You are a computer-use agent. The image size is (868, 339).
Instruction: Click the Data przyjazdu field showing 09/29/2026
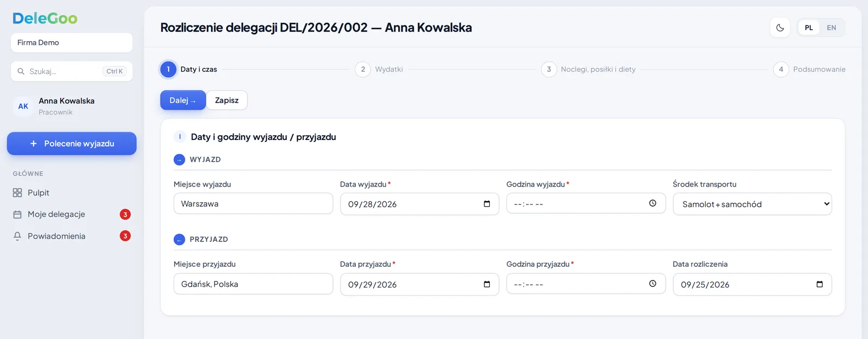pos(419,284)
